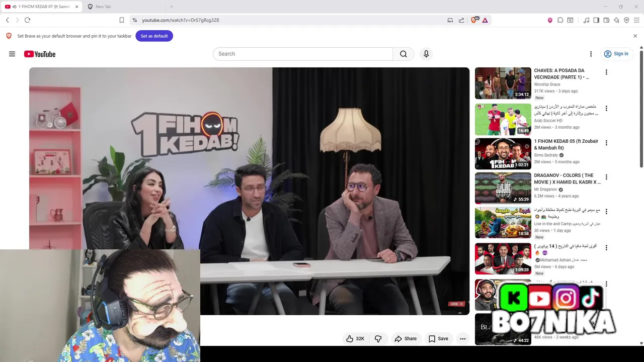644x362 pixels.
Task: Open options menu for 1 FIHOM KEDAB 05
Action: (606, 143)
